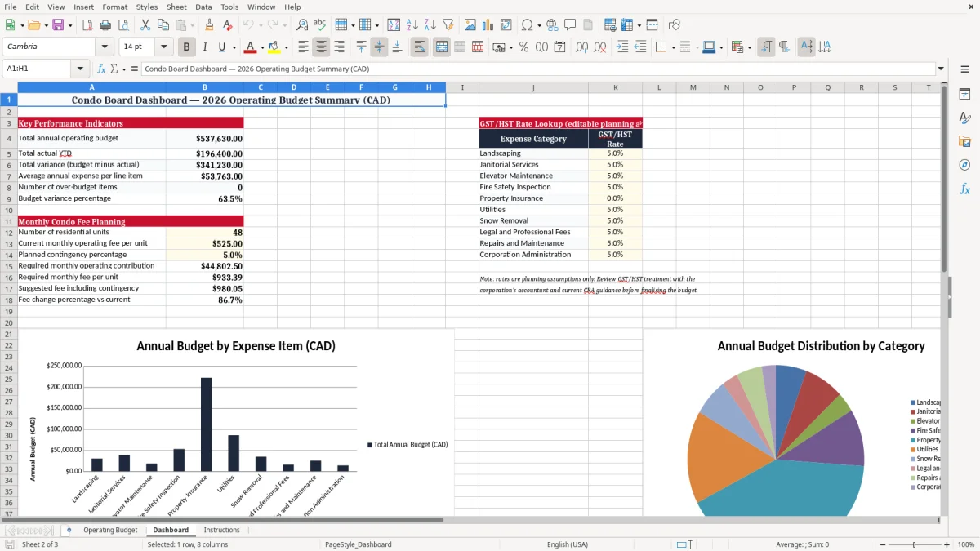This screenshot has width=980, height=551.
Task: Toggle Merge and Center Cells
Action: point(442,47)
